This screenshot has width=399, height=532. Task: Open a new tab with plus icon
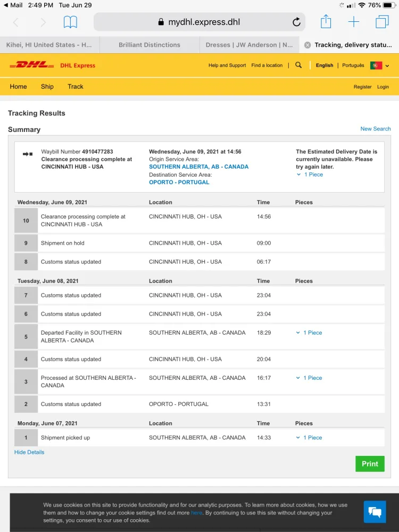354,22
